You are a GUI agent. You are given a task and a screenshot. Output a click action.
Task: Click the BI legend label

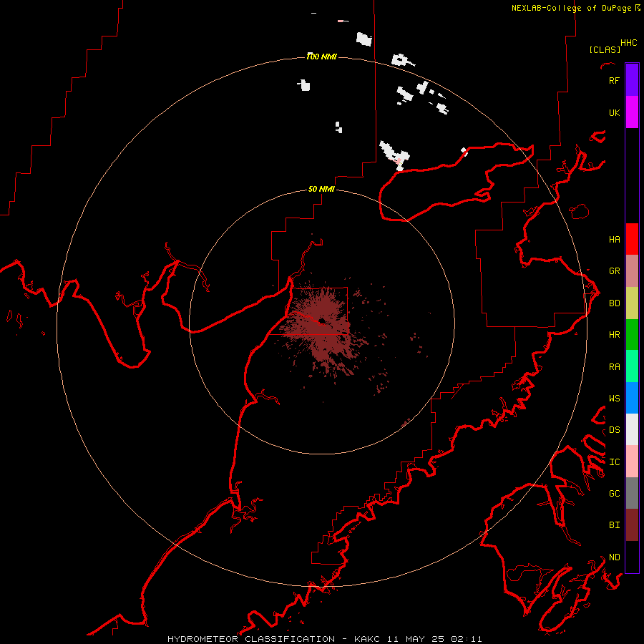pyautogui.click(x=614, y=525)
